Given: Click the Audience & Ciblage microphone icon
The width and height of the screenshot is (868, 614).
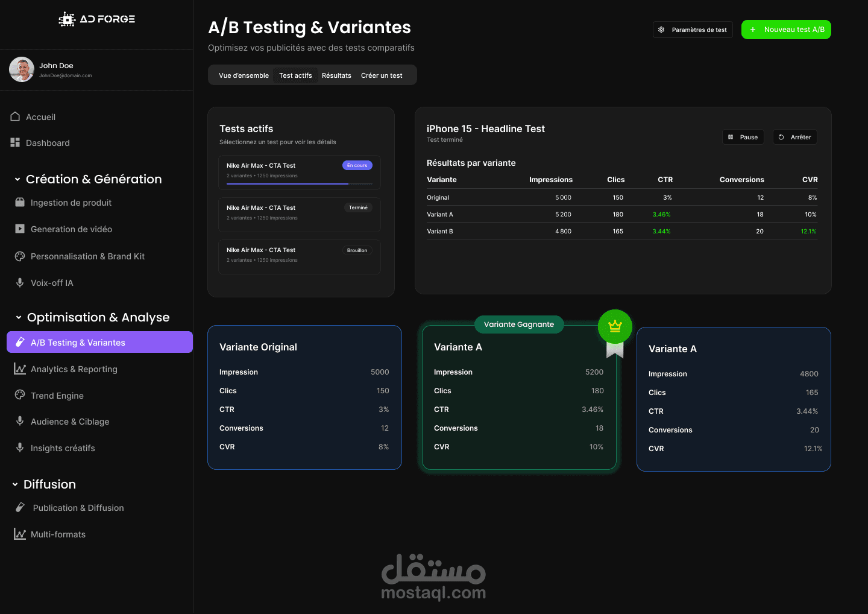Looking at the screenshot, I should (20, 421).
